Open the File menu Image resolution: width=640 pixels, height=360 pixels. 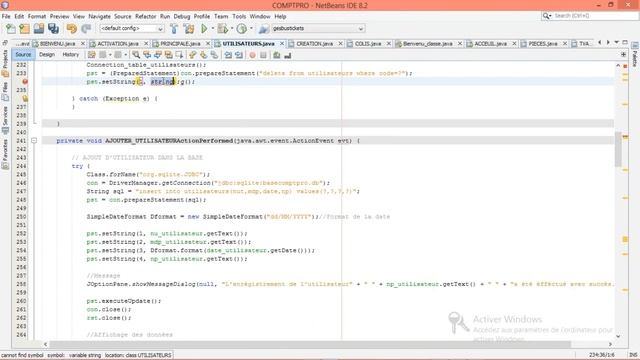[x=6, y=16]
